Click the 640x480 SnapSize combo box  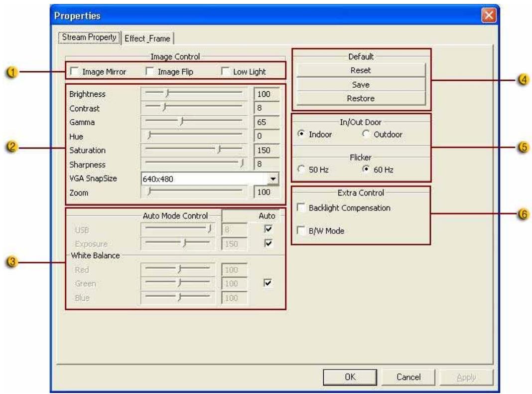(210, 179)
